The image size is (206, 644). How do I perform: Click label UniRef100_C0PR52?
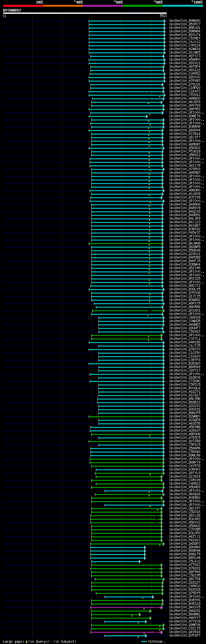click(x=185, y=74)
